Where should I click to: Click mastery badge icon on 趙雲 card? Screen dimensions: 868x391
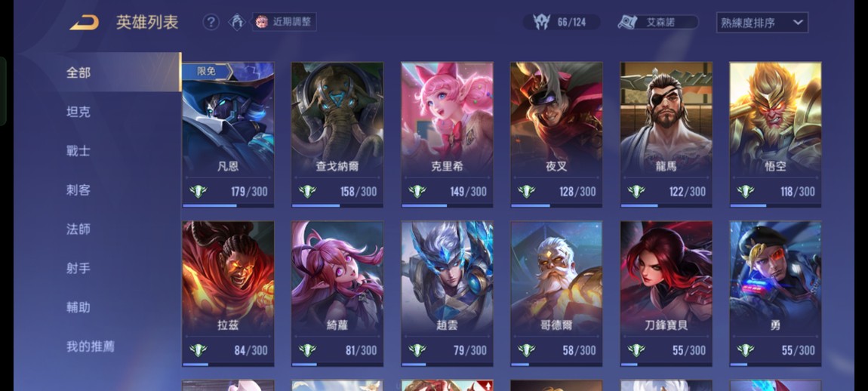click(x=417, y=350)
